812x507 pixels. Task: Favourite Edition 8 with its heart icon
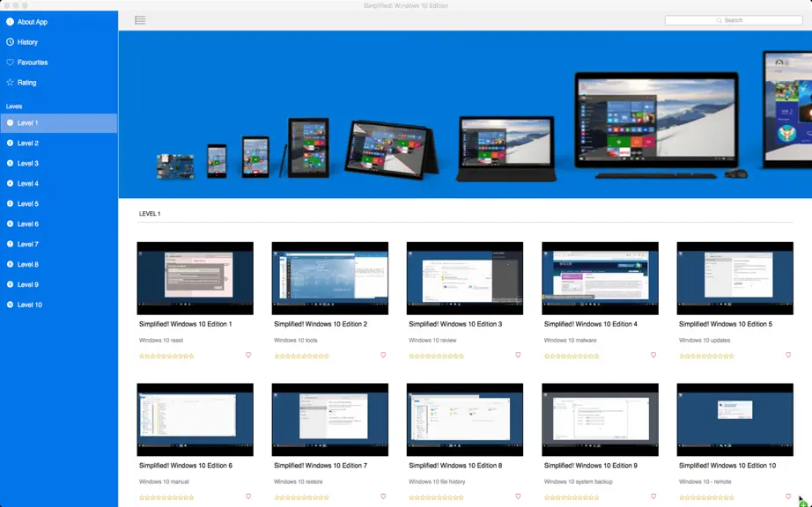pyautogui.click(x=518, y=496)
